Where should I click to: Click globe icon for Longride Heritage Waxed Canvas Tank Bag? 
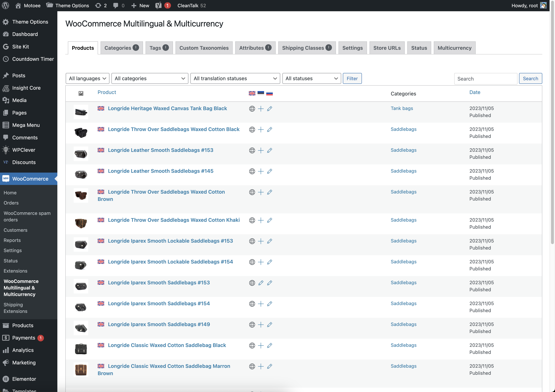252,109
